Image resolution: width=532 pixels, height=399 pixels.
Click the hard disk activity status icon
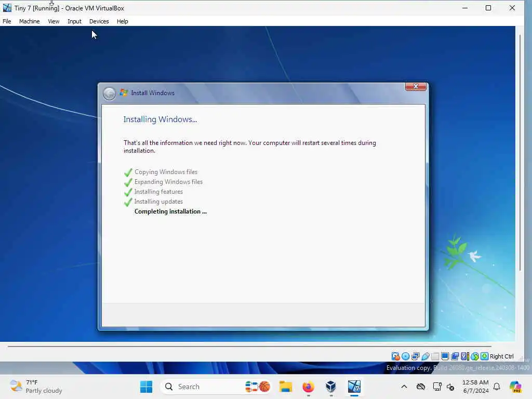tap(395, 356)
